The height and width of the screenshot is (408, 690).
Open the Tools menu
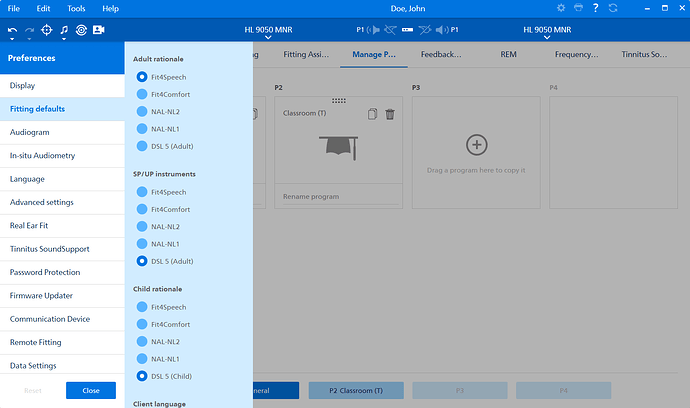pyautogui.click(x=76, y=8)
